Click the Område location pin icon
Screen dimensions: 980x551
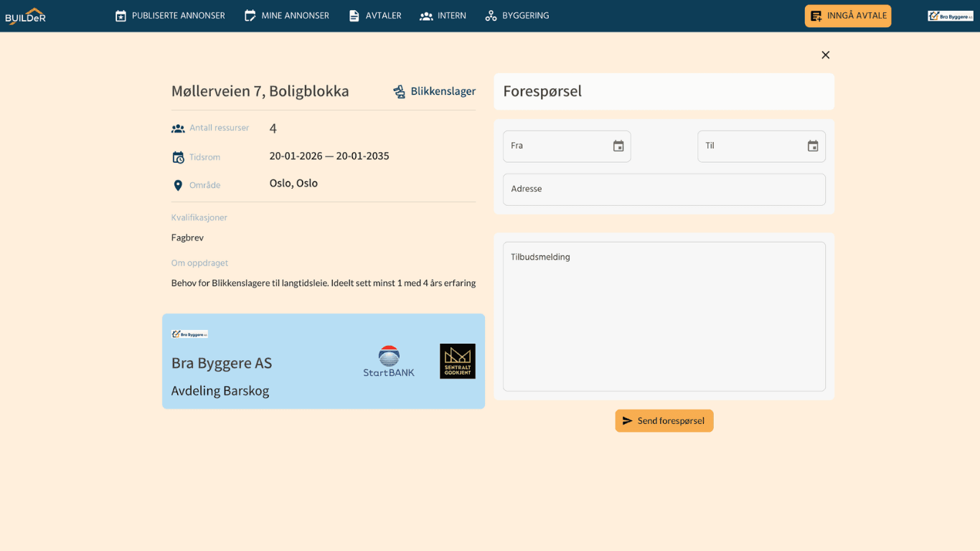[x=178, y=186]
